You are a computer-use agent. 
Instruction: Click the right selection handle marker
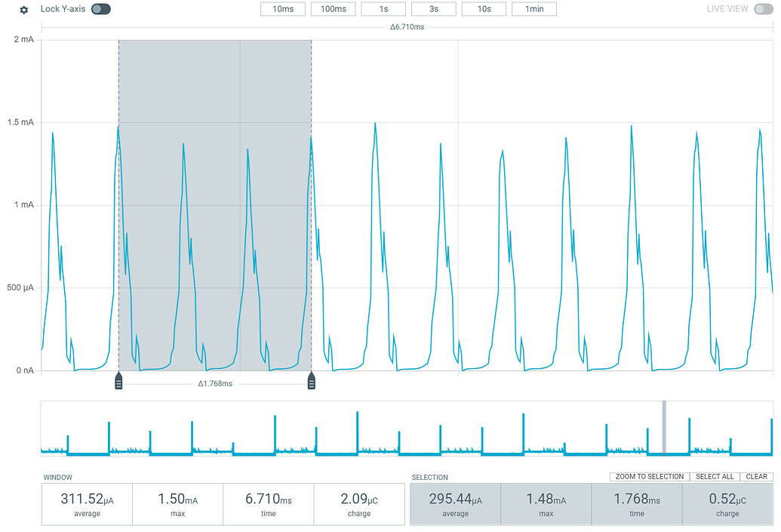point(311,381)
